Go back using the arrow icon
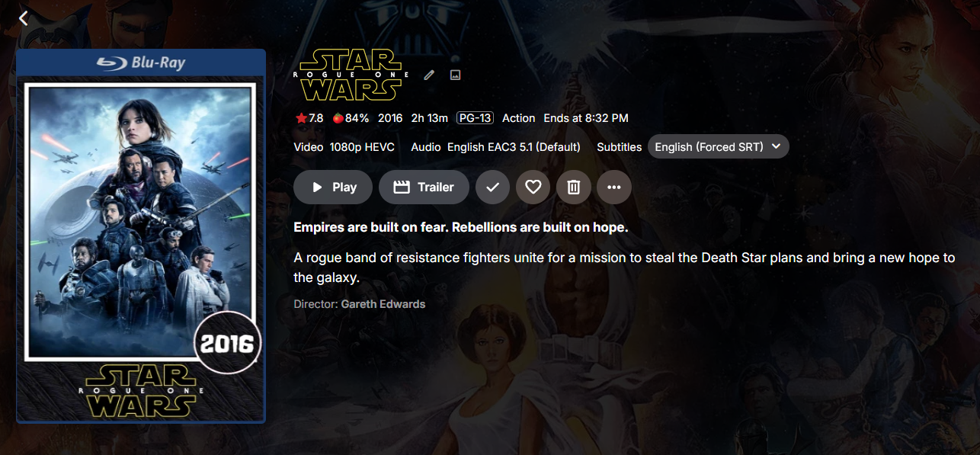Image resolution: width=980 pixels, height=455 pixels. tap(23, 18)
